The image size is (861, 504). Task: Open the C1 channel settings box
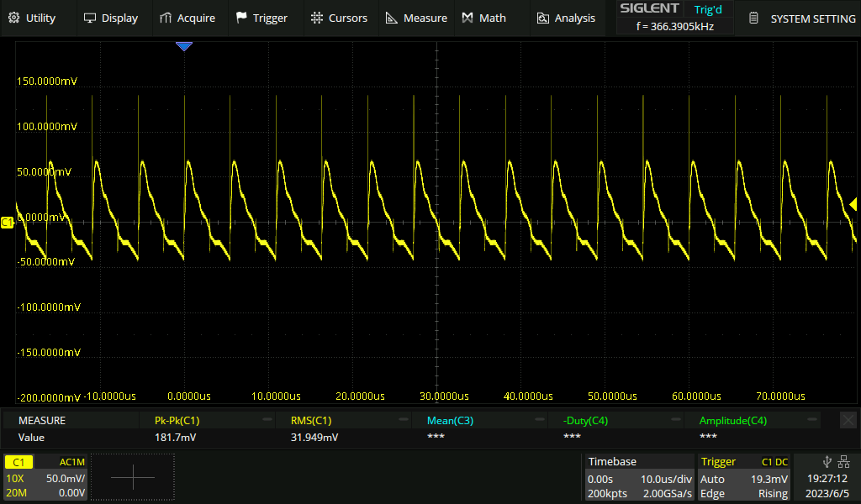pos(45,477)
